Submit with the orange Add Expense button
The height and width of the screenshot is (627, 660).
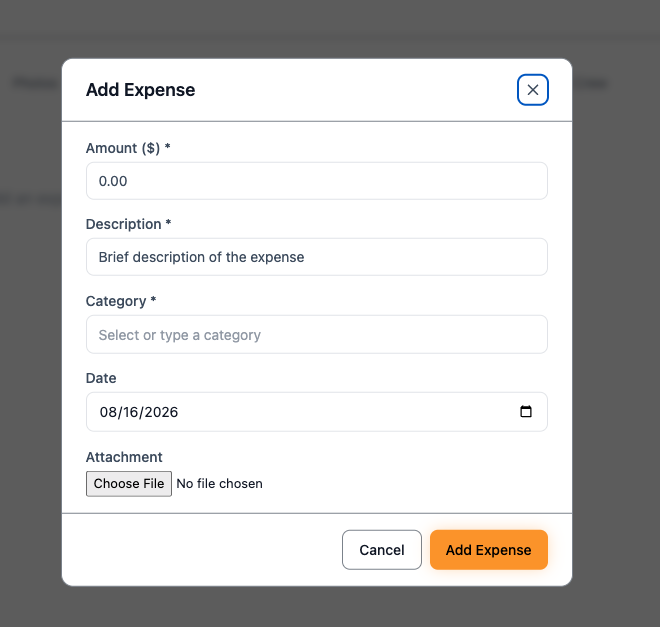click(x=489, y=550)
